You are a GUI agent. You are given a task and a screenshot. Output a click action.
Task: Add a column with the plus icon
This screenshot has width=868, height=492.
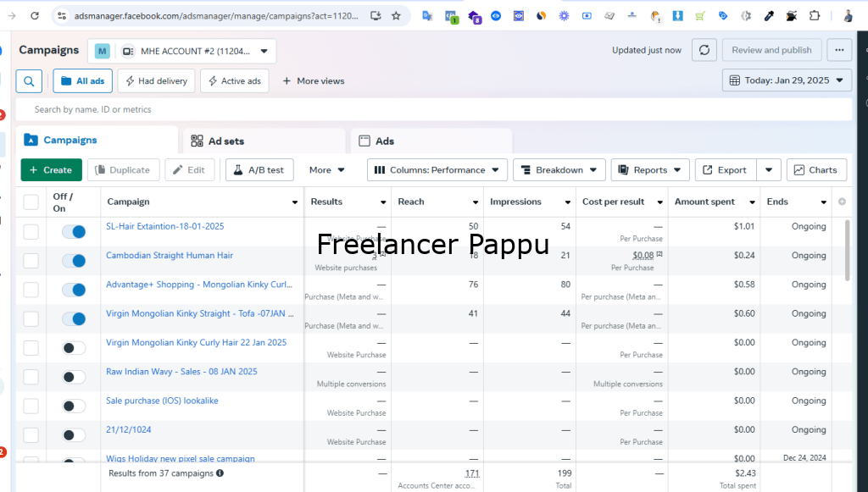[x=842, y=202]
